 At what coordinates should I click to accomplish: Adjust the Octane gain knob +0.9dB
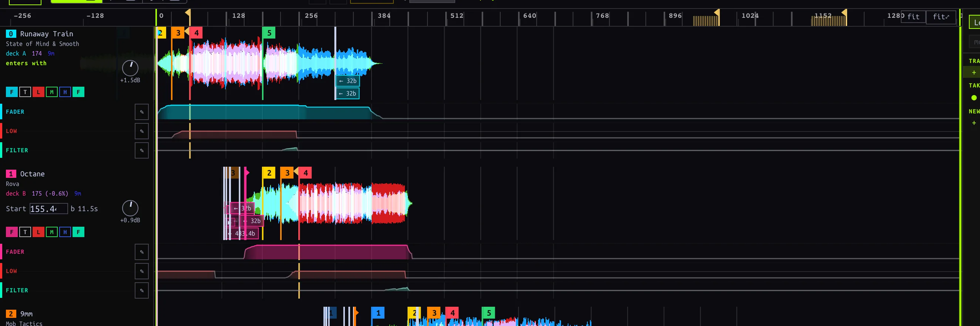click(x=130, y=208)
